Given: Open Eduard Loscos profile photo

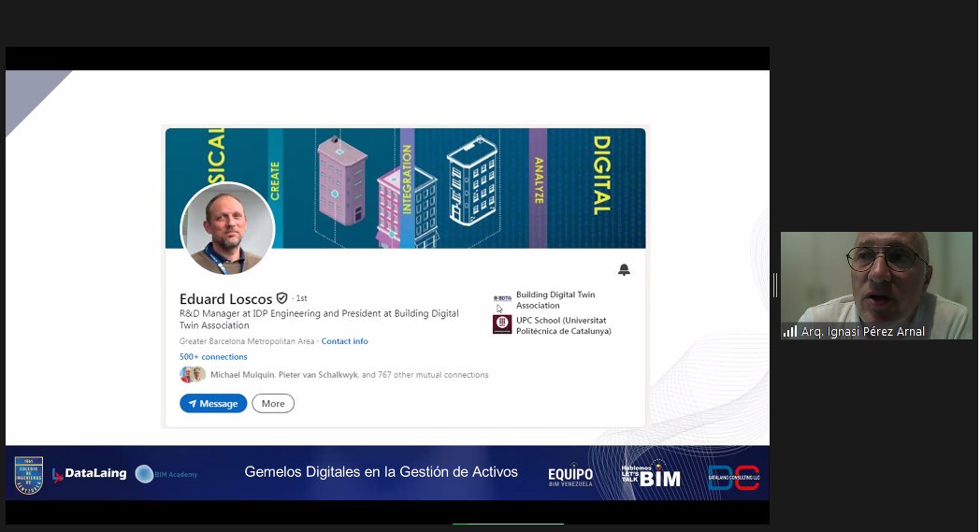Looking at the screenshot, I should click(227, 229).
